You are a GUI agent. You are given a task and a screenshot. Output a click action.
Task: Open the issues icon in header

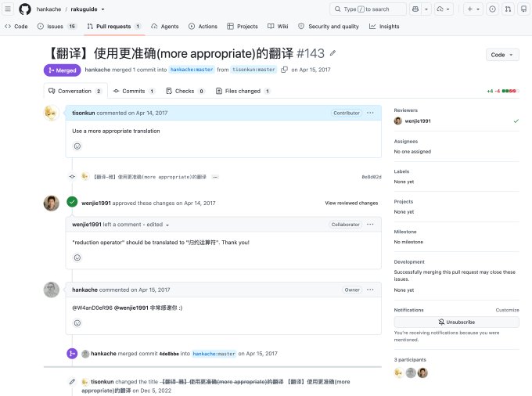492,9
